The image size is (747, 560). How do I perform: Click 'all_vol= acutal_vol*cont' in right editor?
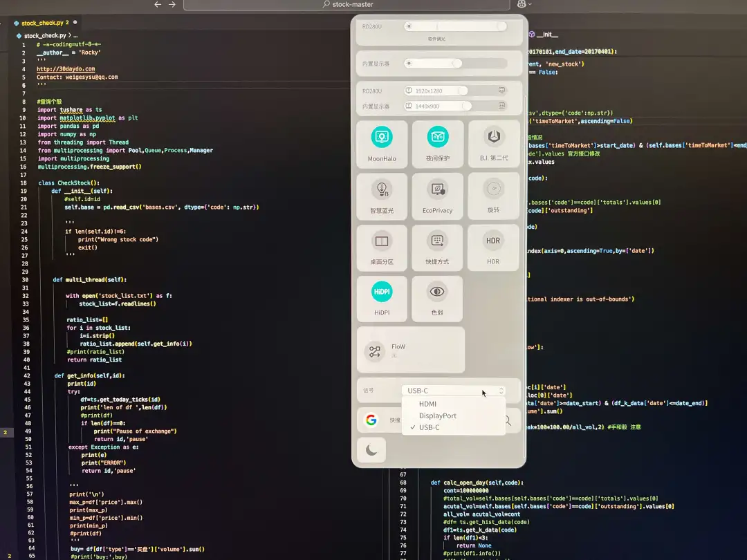tap(481, 514)
